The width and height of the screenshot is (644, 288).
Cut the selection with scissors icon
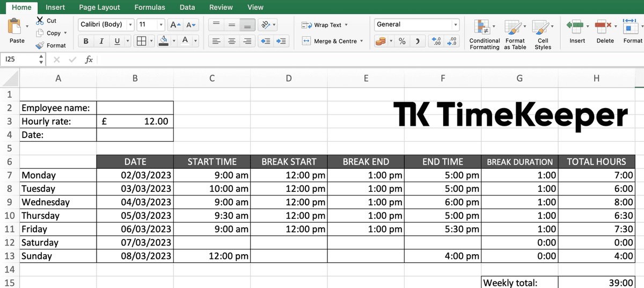point(40,20)
